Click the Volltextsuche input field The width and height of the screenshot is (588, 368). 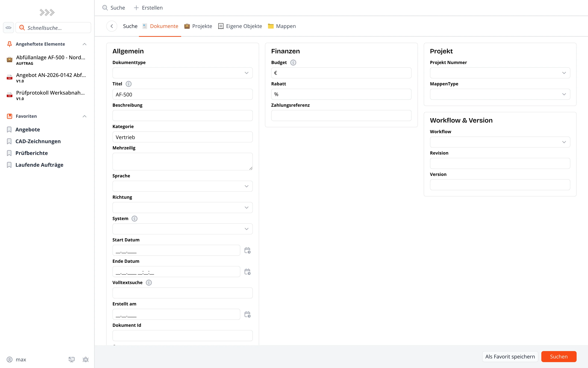tap(182, 293)
